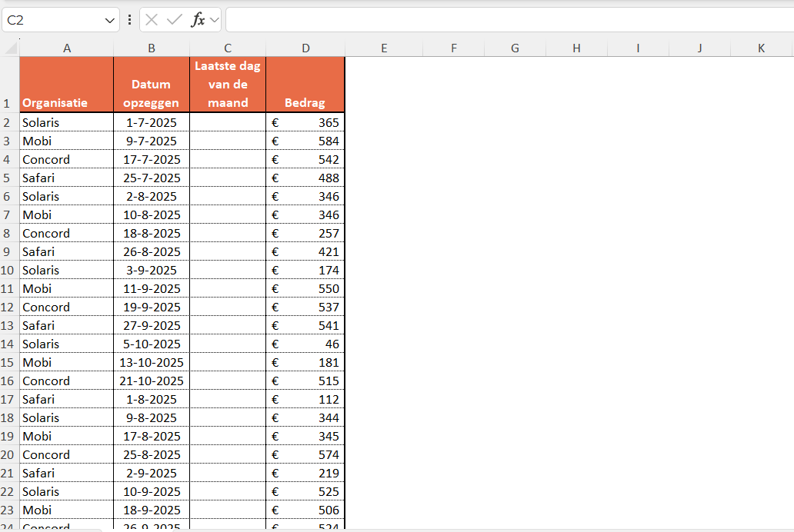
Task: Select column D by its header
Action: click(305, 48)
